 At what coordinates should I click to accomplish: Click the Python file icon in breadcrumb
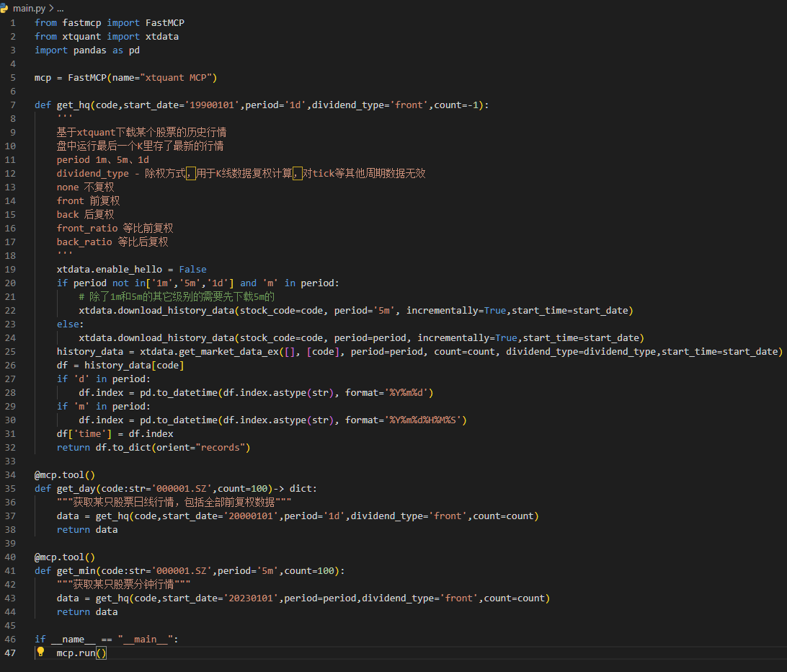pyautogui.click(x=4, y=8)
